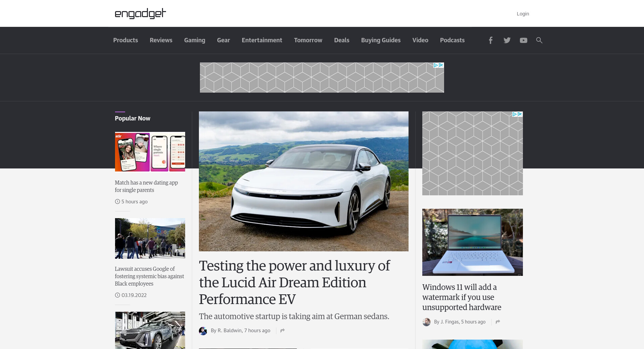The width and height of the screenshot is (644, 349).
Task: Go to the Reviews section
Action: (x=161, y=40)
